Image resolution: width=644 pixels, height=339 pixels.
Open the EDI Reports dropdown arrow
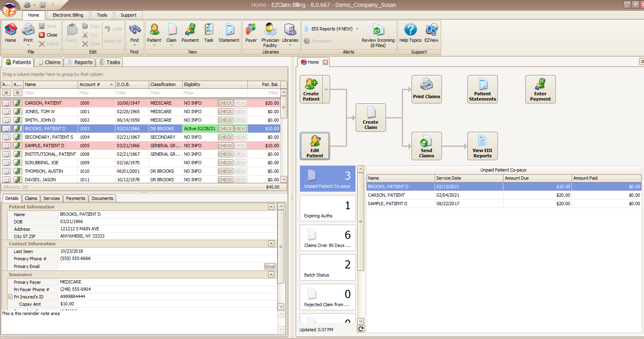click(357, 29)
